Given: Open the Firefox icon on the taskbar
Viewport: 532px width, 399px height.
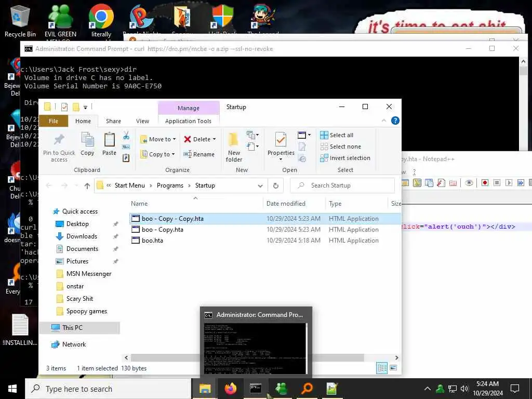Looking at the screenshot, I should point(230,389).
